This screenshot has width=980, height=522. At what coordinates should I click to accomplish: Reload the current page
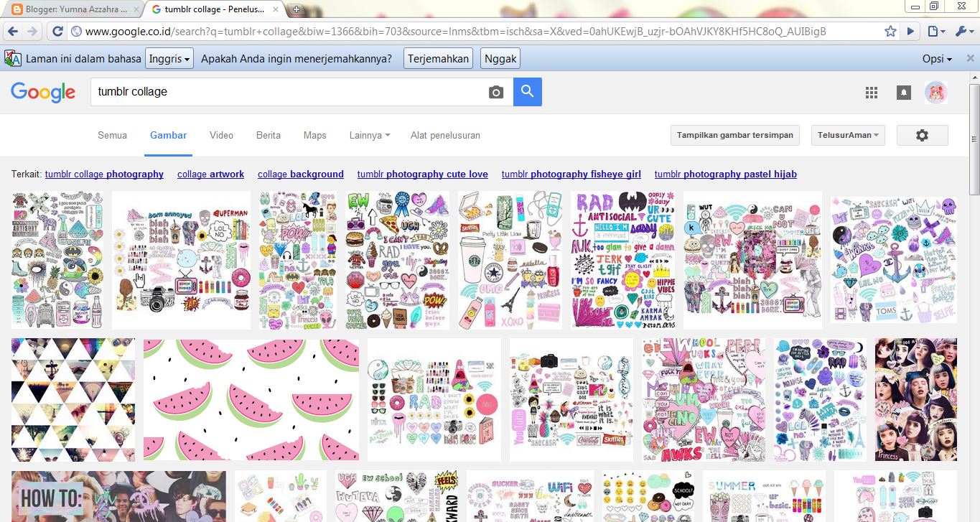pos(57,32)
